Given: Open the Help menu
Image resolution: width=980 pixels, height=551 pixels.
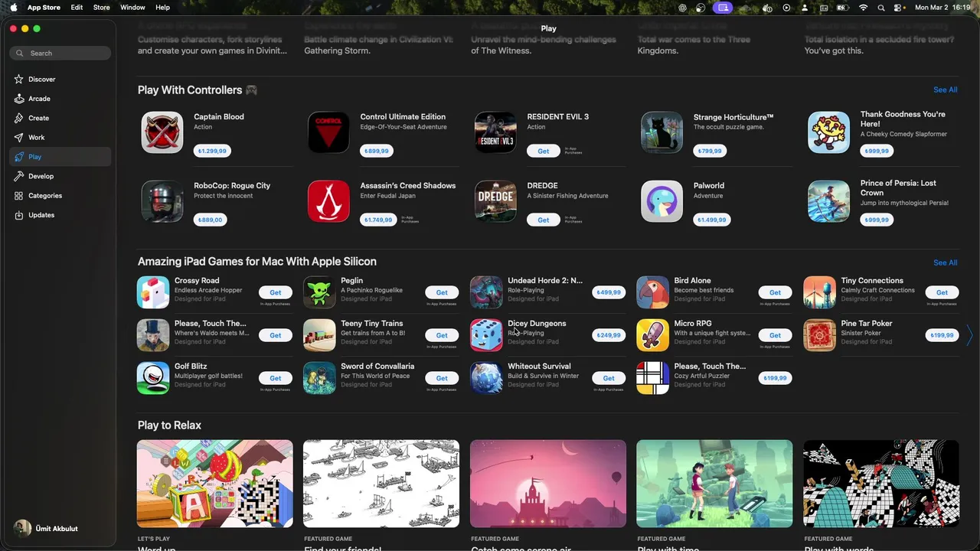Looking at the screenshot, I should [162, 8].
